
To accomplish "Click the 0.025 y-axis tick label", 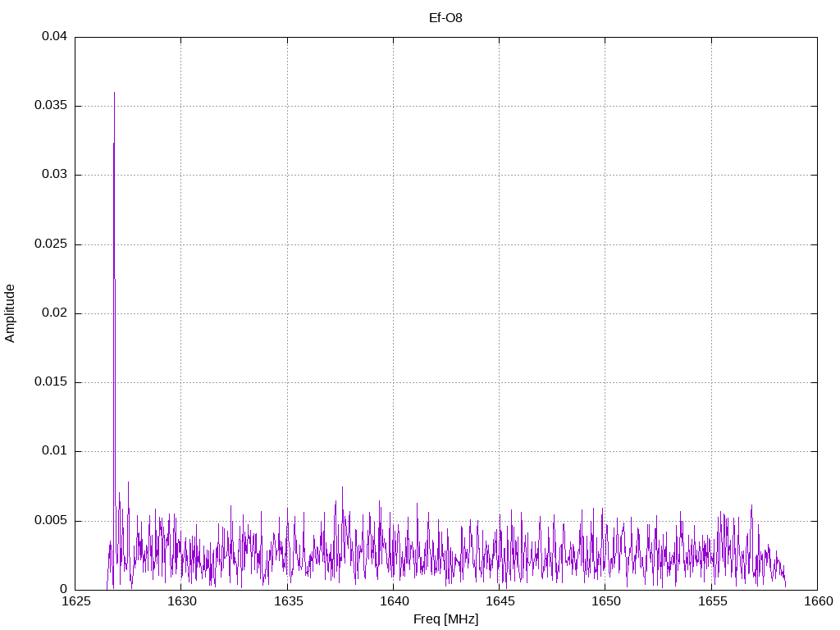I will [x=51, y=244].
